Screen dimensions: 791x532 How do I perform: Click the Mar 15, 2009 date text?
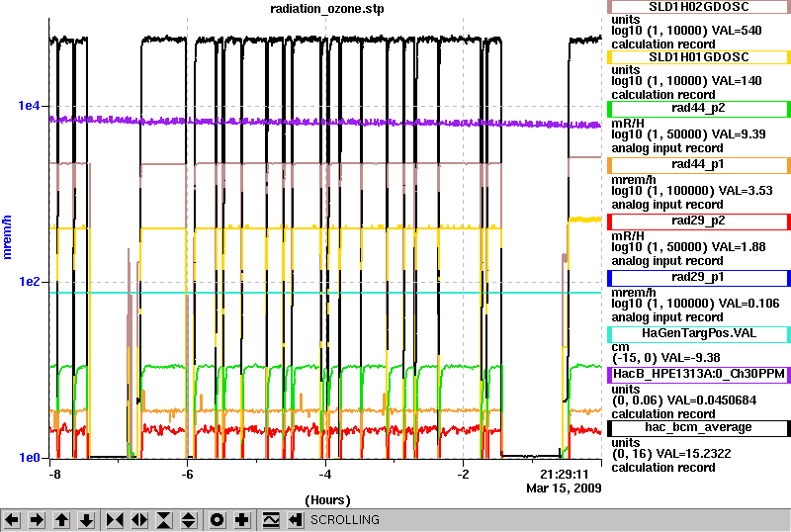564,488
